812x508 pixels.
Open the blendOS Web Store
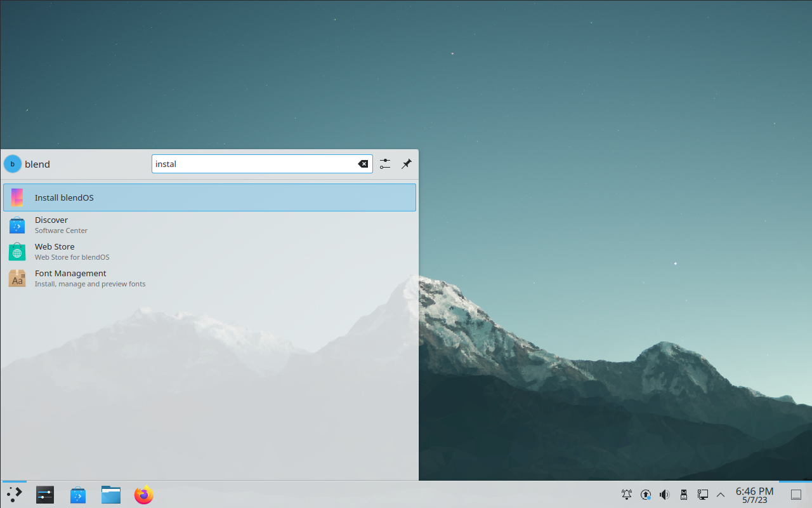[x=209, y=251]
